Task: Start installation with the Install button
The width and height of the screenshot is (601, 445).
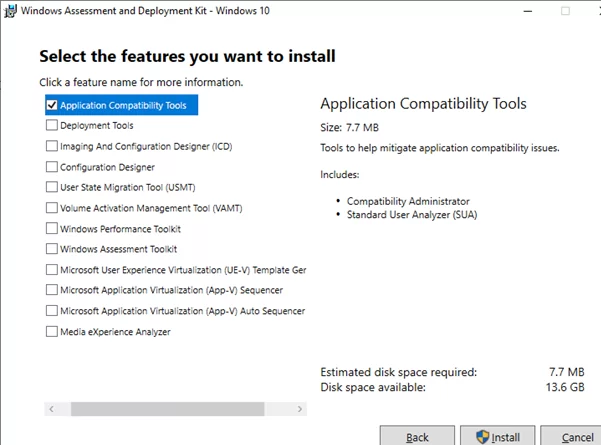Action: (x=498, y=436)
